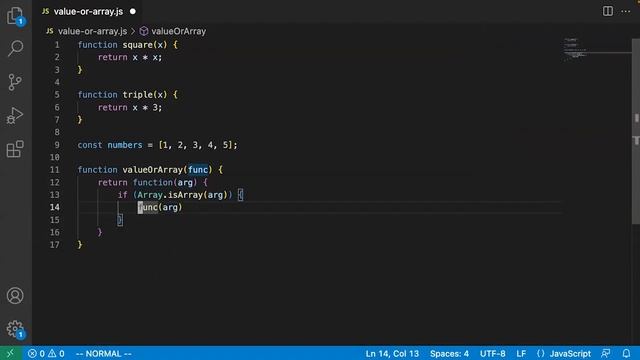Click the remote window indicator
640x360 pixels.
pyautogui.click(x=10, y=353)
